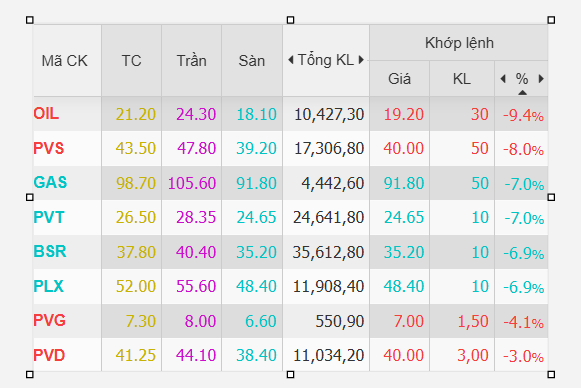Open the OIL stock symbol
The width and height of the screenshot is (581, 388).
(46, 113)
